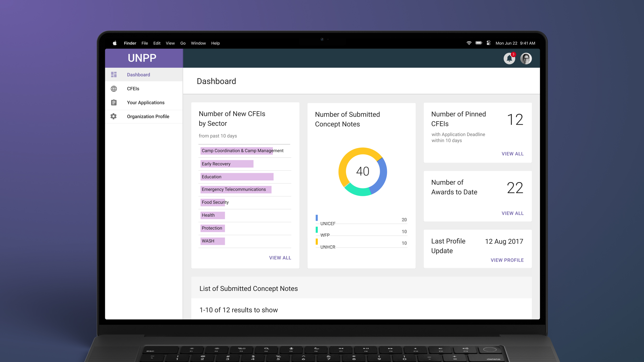Screen dimensions: 644x362
Task: Open the notifications bell icon
Action: pyautogui.click(x=509, y=58)
